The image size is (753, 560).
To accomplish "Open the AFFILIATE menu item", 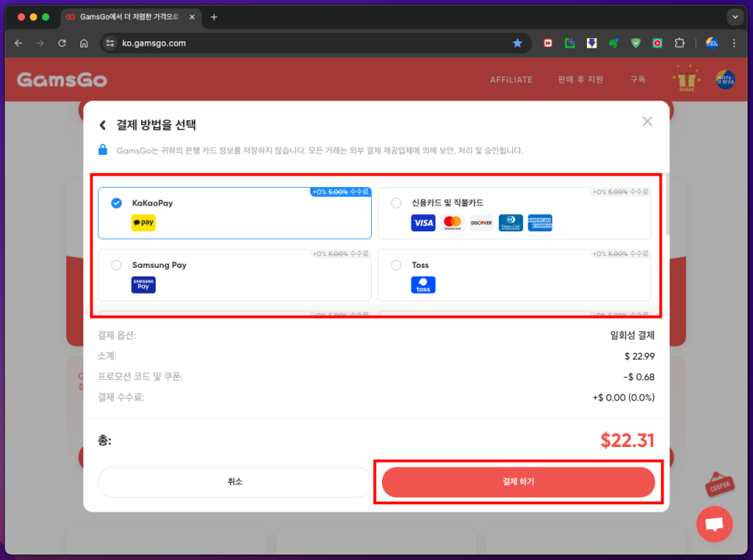I will click(511, 79).
